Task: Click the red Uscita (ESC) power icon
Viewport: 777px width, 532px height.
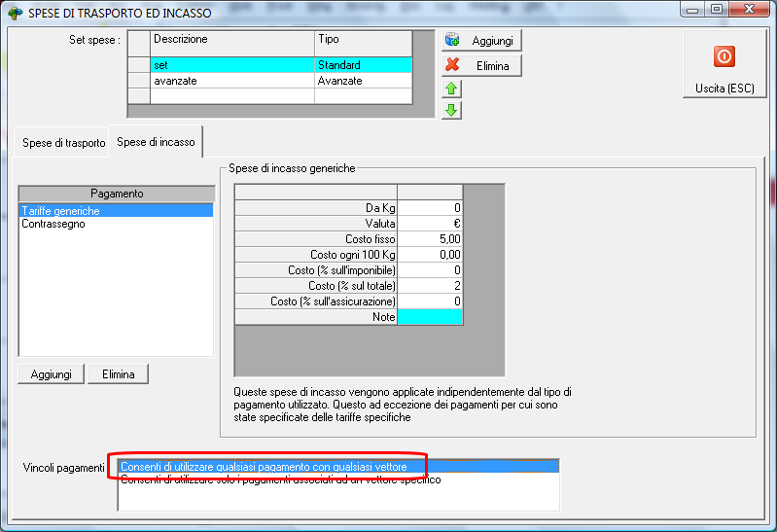Action: 724,56
